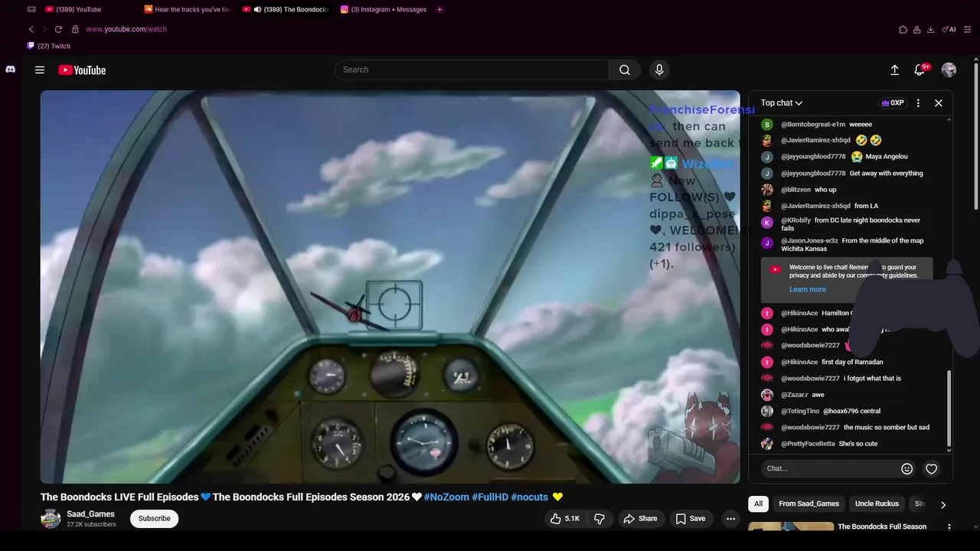980x551 pixels.
Task: Click the live chat scrollbar
Action: point(949,407)
